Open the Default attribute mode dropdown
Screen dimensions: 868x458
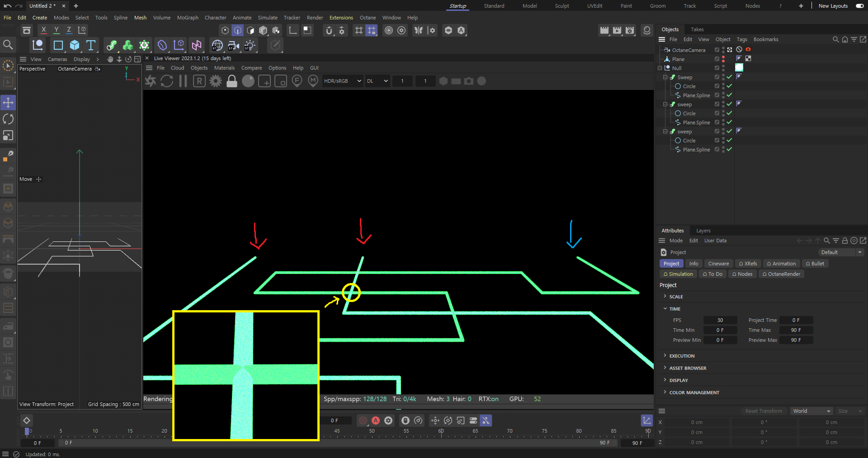[841, 252]
